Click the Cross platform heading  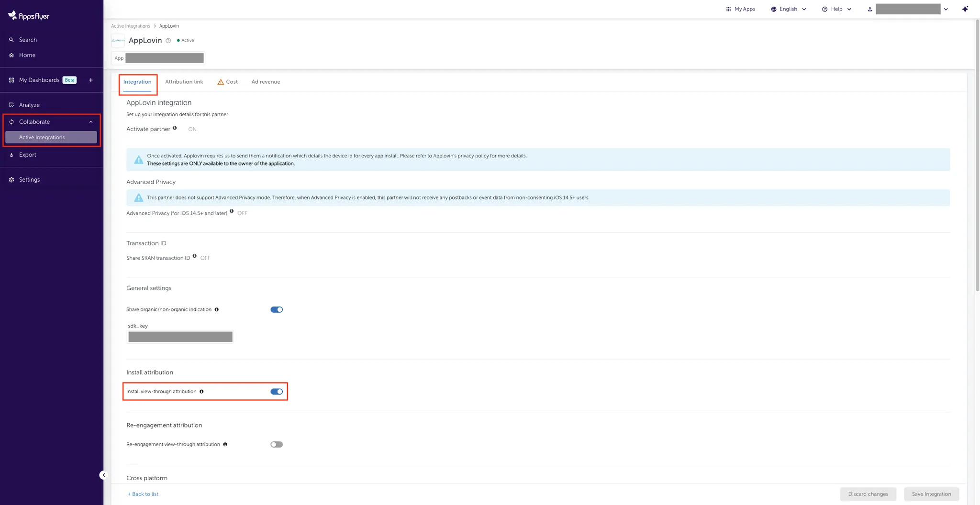tap(147, 478)
